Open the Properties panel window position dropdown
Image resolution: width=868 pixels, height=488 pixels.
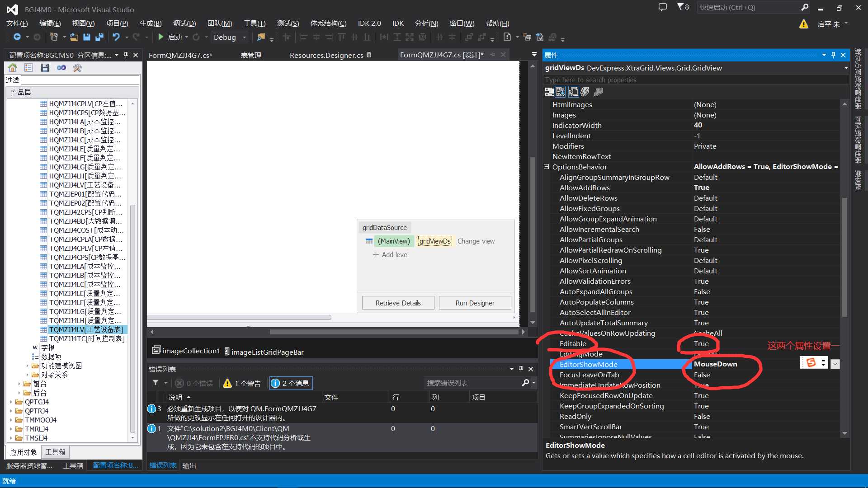pyautogui.click(x=824, y=55)
